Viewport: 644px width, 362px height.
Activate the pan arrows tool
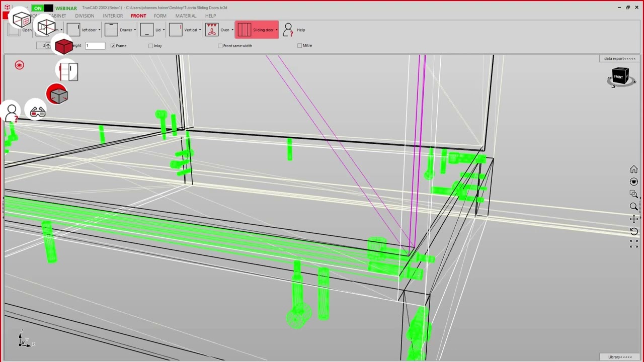(x=633, y=219)
